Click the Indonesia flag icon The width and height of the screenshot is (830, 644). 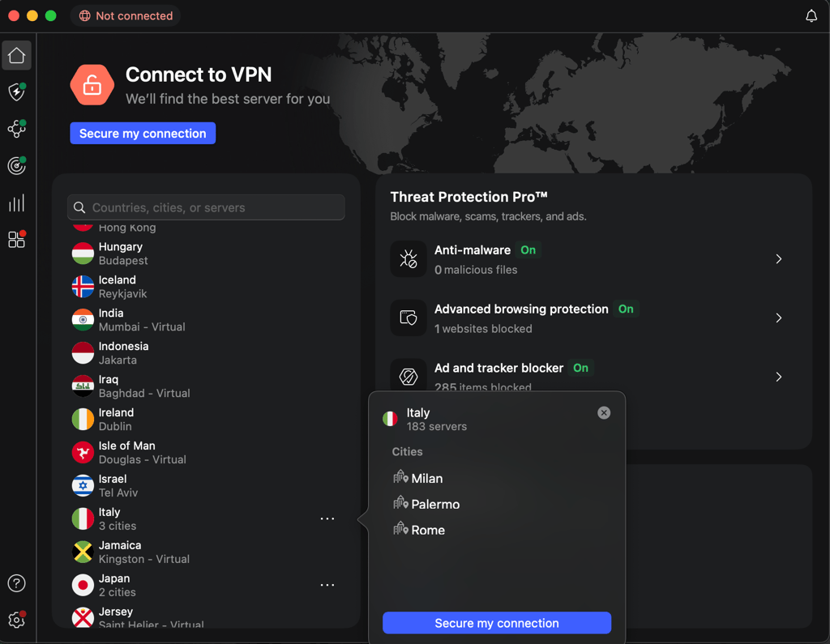click(83, 353)
